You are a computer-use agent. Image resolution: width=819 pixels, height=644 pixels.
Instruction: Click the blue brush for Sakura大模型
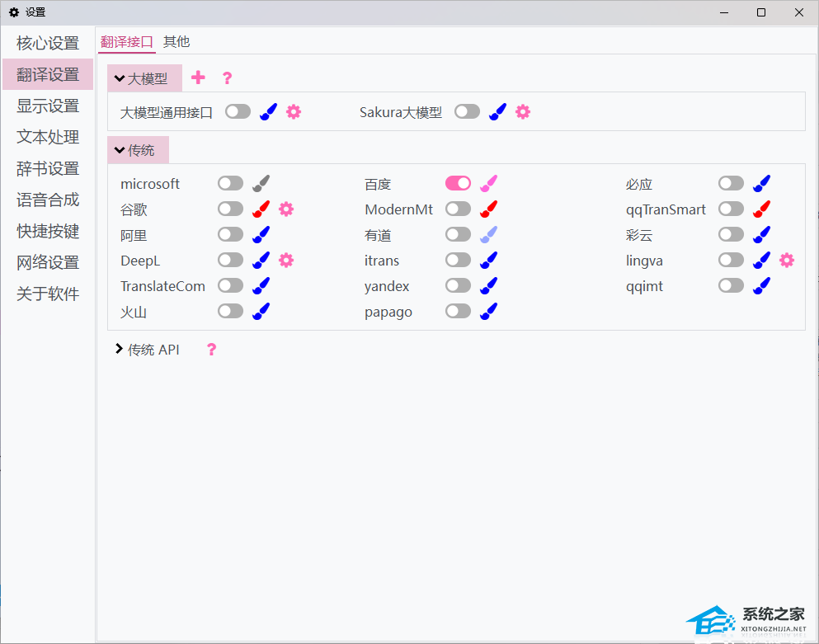pyautogui.click(x=497, y=112)
